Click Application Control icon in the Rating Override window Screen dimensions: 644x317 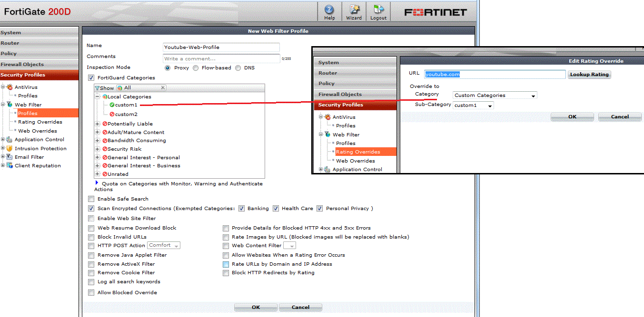click(x=327, y=170)
